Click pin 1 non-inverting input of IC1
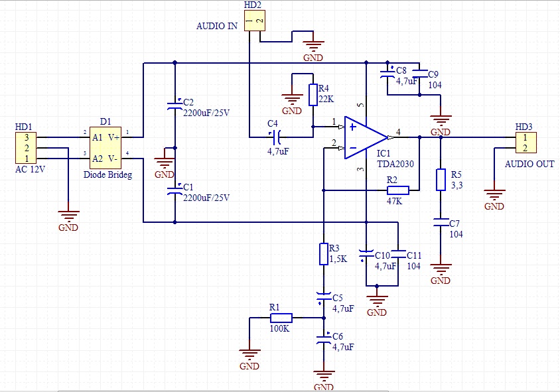The height and width of the screenshot is (392, 560). pyautogui.click(x=334, y=122)
